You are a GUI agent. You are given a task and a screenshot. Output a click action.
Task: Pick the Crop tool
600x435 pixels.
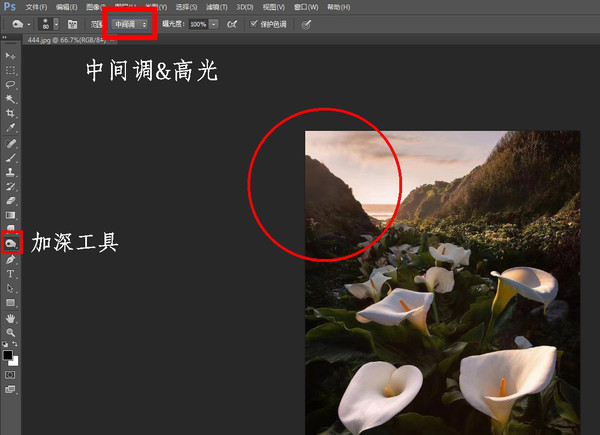point(11,114)
